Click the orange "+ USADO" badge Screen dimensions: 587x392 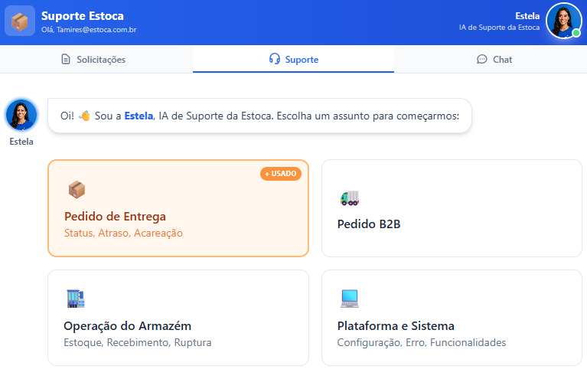[x=281, y=174]
